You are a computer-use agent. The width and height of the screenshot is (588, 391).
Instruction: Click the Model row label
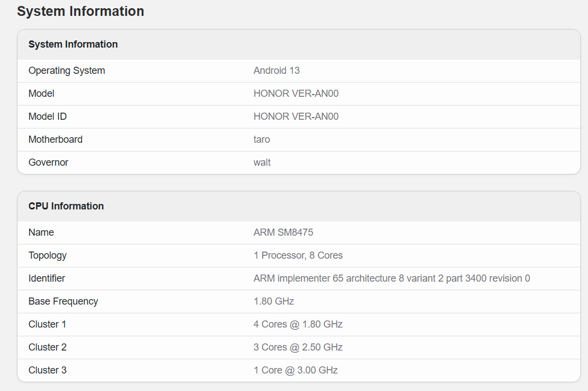pos(41,94)
